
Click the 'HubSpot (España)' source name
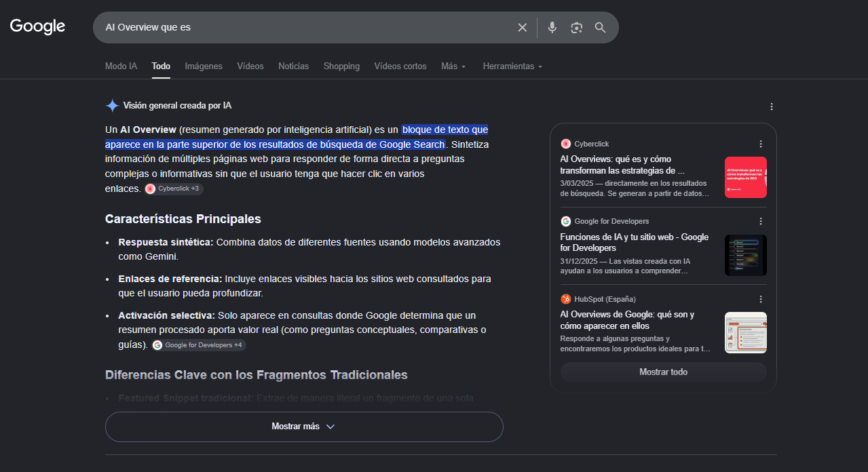tap(605, 299)
